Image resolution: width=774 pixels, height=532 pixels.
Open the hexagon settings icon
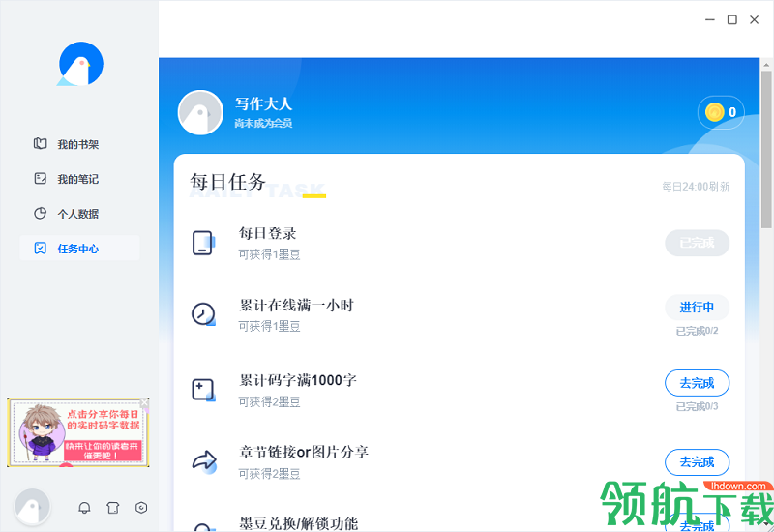tap(141, 507)
